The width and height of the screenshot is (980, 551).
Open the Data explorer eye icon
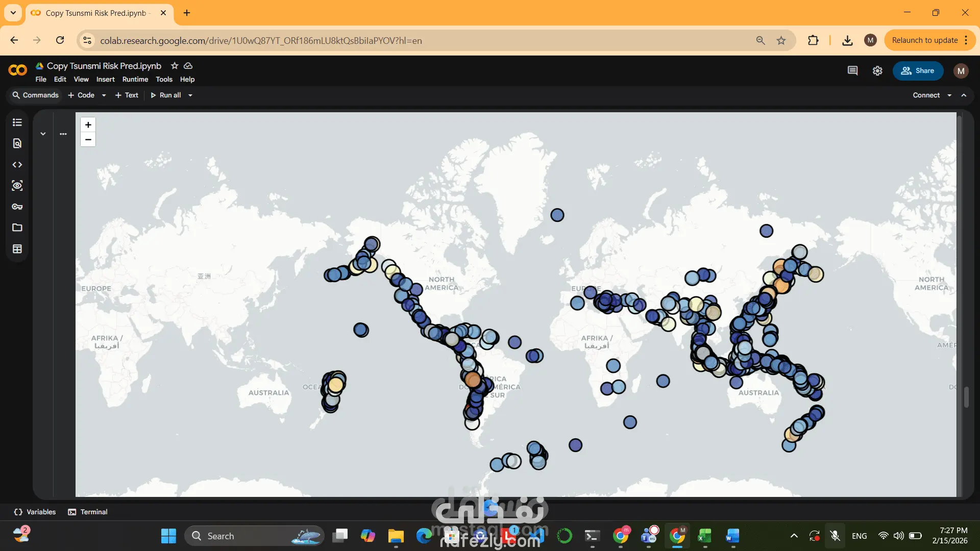tap(17, 186)
